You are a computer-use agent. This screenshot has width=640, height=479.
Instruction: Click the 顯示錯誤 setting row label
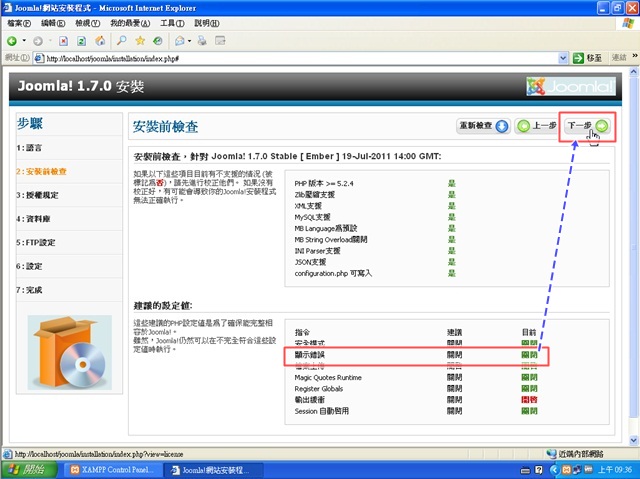point(309,355)
